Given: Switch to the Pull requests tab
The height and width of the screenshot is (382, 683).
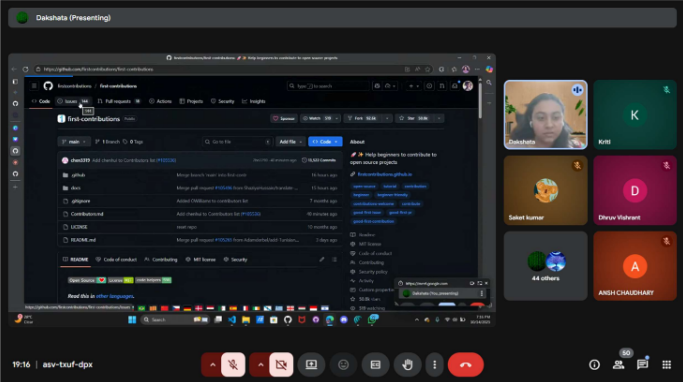Looking at the screenshot, I should (118, 101).
